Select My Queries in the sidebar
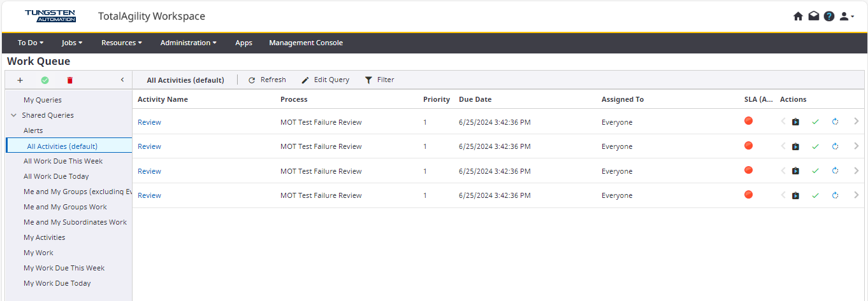868x301 pixels. click(43, 100)
